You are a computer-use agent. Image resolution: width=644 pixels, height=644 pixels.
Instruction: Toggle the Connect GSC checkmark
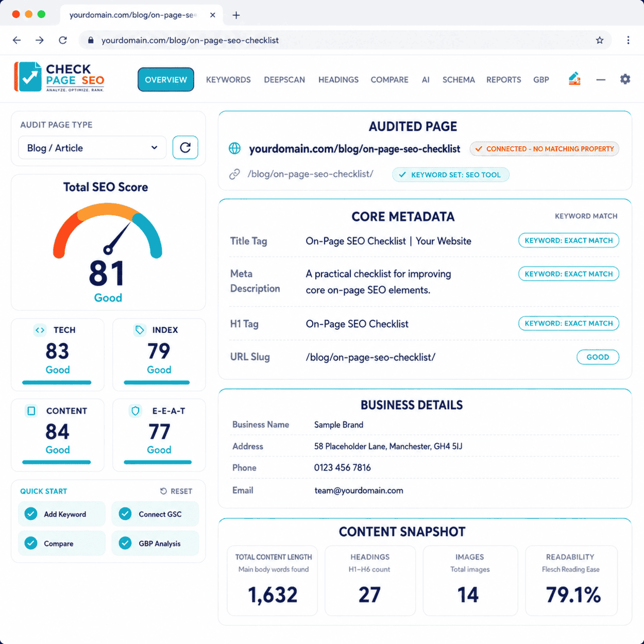coord(125,514)
